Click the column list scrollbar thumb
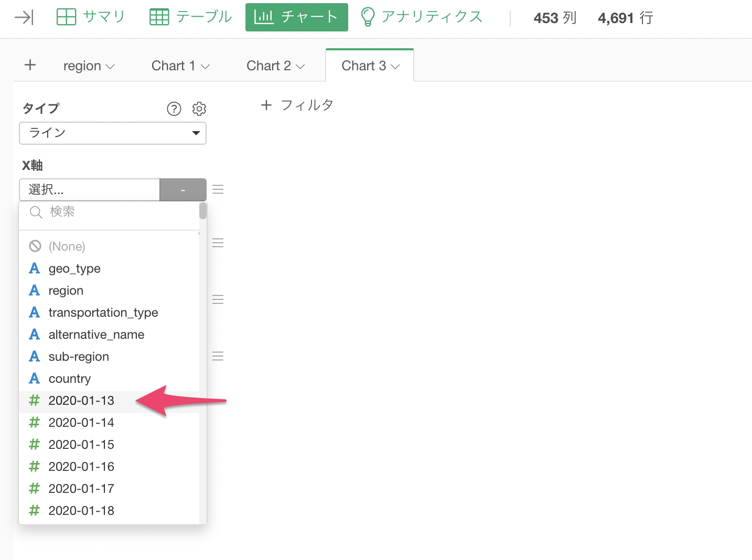This screenshot has height=560, width=752. coord(203,211)
